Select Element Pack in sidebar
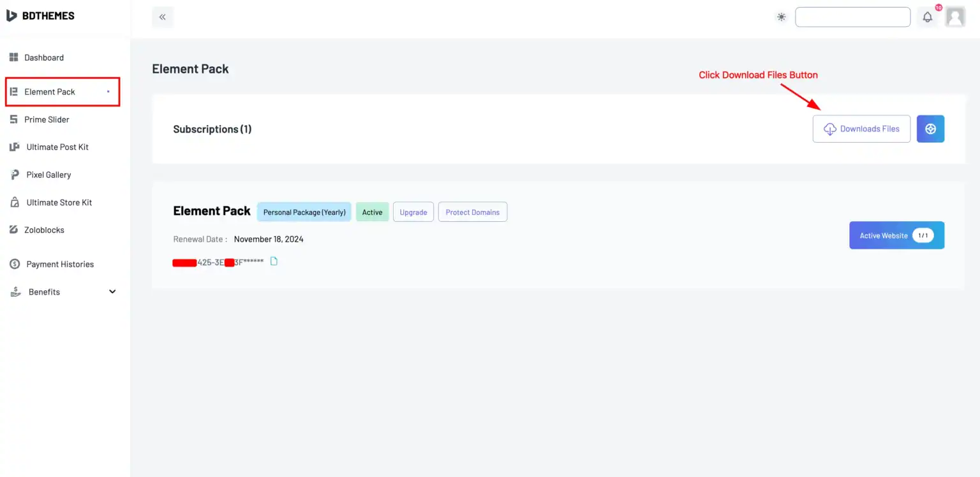 coord(63,92)
